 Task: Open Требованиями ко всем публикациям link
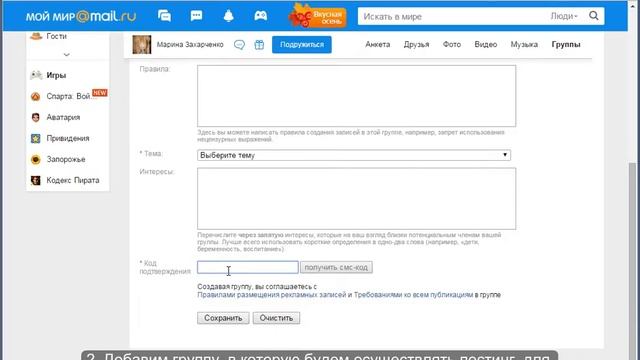click(x=413, y=295)
